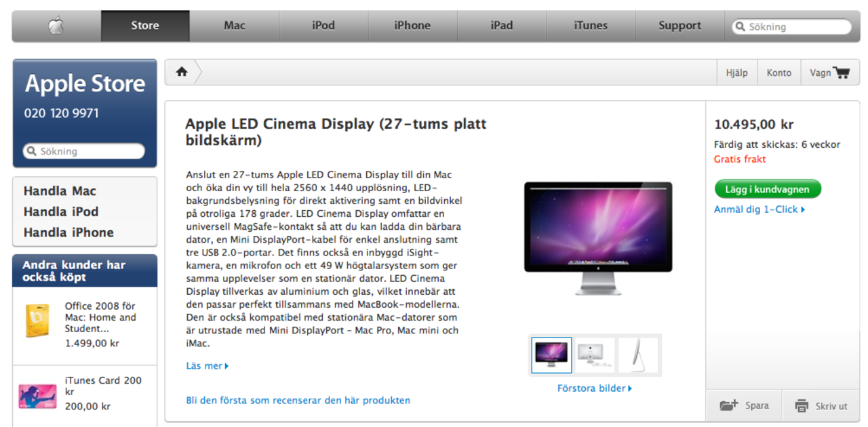Click the Apple logo in navigation bar
Image resolution: width=868 pixels, height=427 pixels.
[56, 26]
